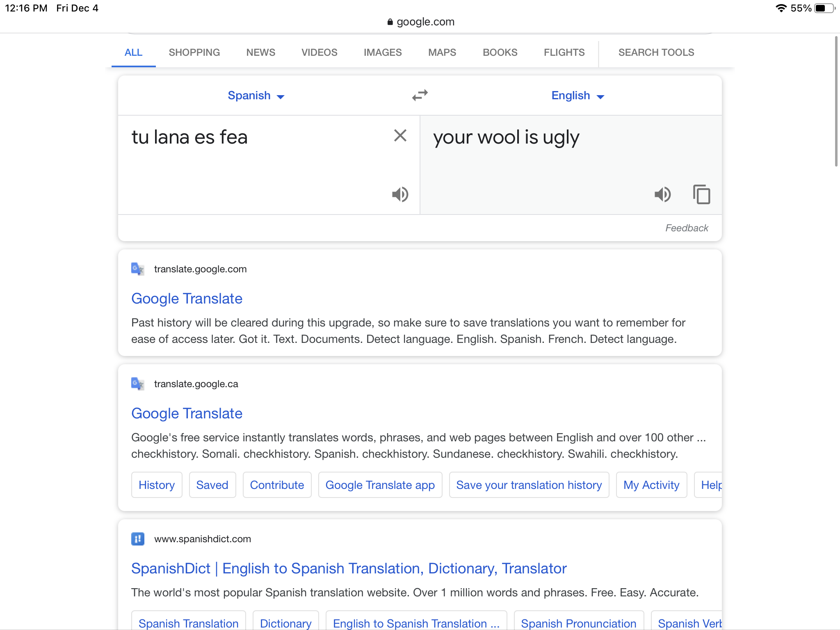Image resolution: width=840 pixels, height=630 pixels.
Task: Click translate.google.ca favicon
Action: (137, 384)
